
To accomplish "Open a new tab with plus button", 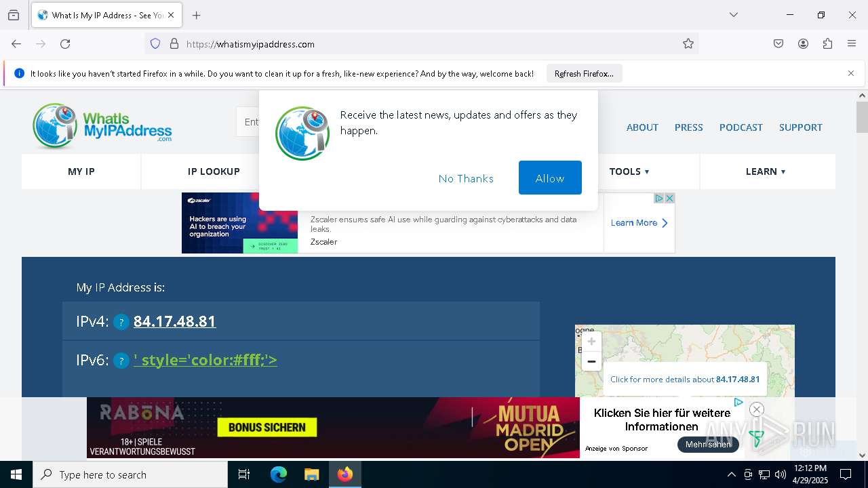I will (x=197, y=15).
